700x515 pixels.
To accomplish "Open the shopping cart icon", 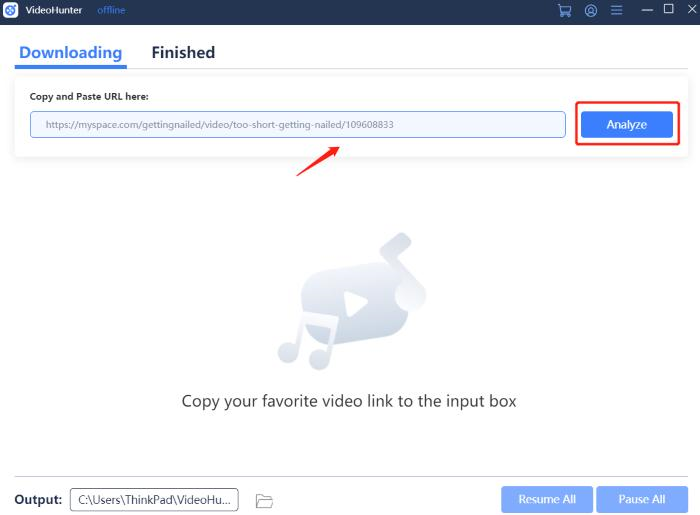I will (x=565, y=10).
